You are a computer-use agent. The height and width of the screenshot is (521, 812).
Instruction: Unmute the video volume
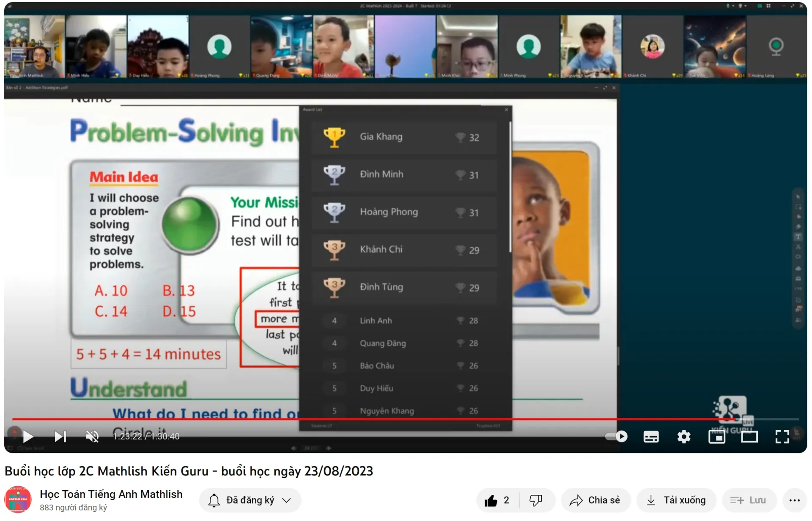pyautogui.click(x=92, y=436)
